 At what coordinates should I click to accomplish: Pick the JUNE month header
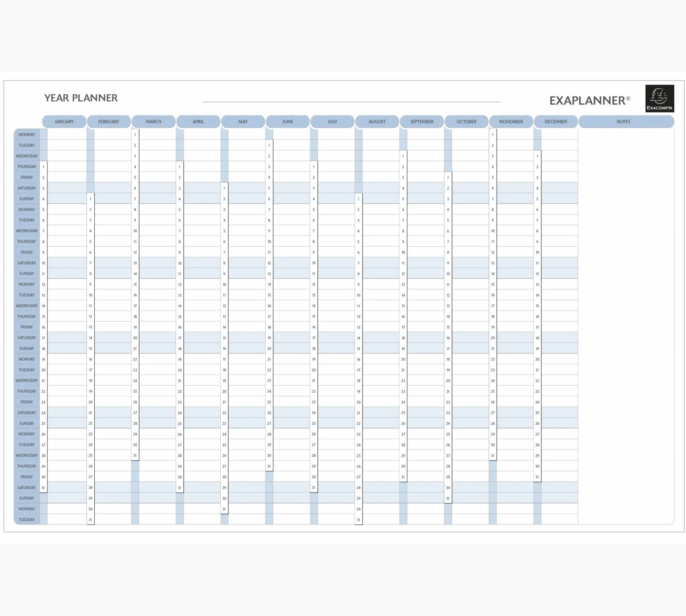point(287,122)
